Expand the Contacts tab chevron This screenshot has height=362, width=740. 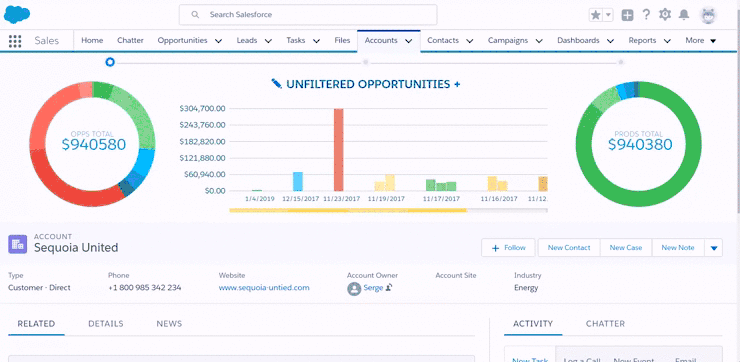[x=470, y=41]
